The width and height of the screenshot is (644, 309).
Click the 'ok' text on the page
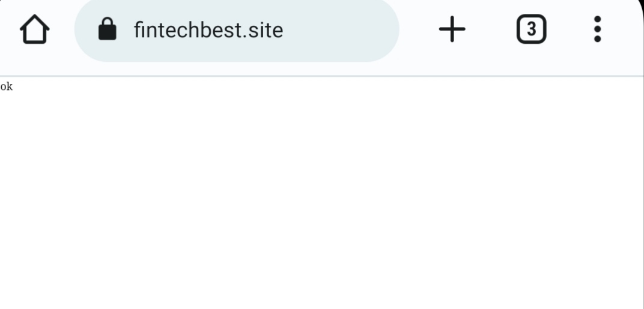[x=6, y=87]
